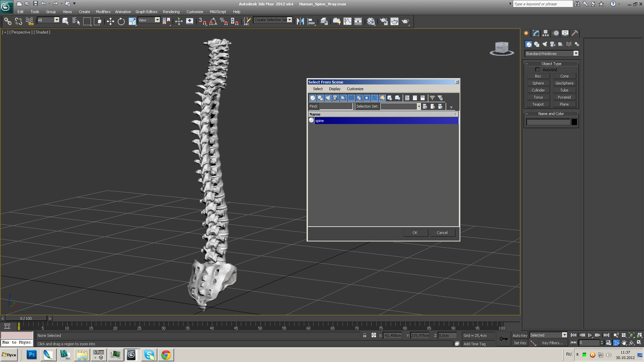Open the Selection Set dropdown in the dialog
644x362 pixels.
coord(419,106)
